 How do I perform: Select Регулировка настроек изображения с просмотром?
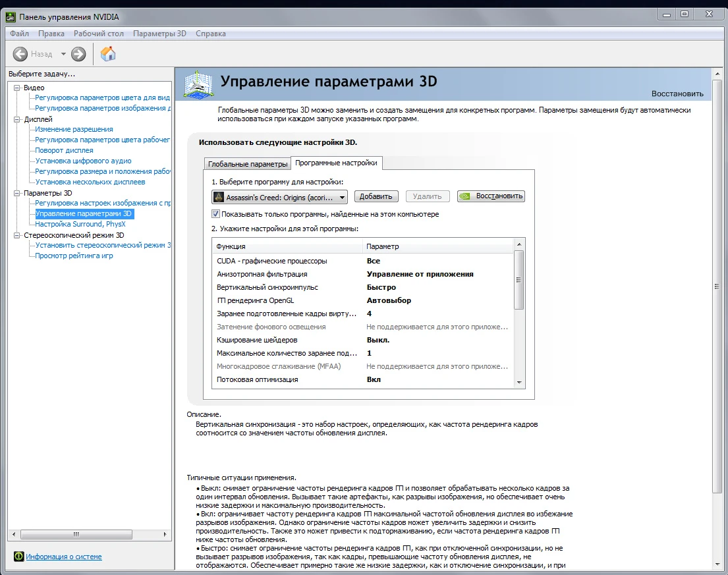[103, 203]
